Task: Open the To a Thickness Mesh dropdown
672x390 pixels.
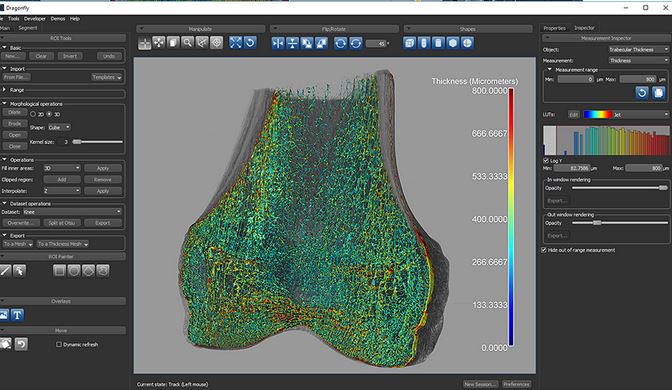Action: (x=63, y=244)
